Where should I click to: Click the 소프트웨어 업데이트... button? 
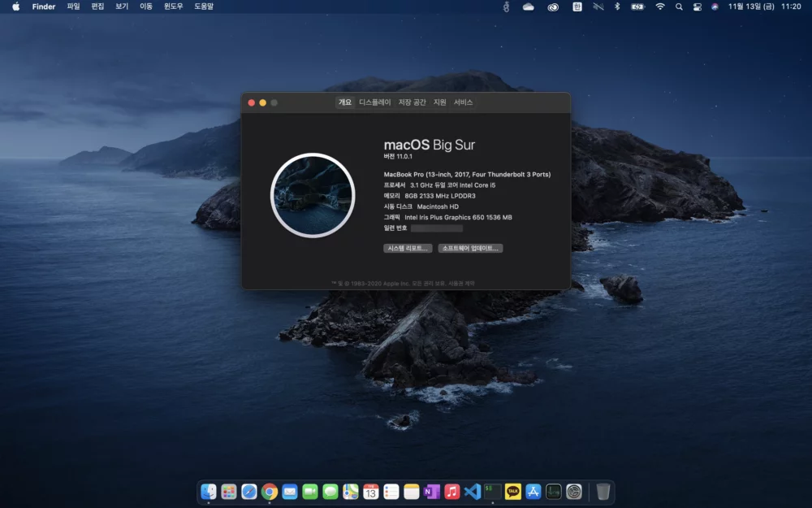coord(470,248)
